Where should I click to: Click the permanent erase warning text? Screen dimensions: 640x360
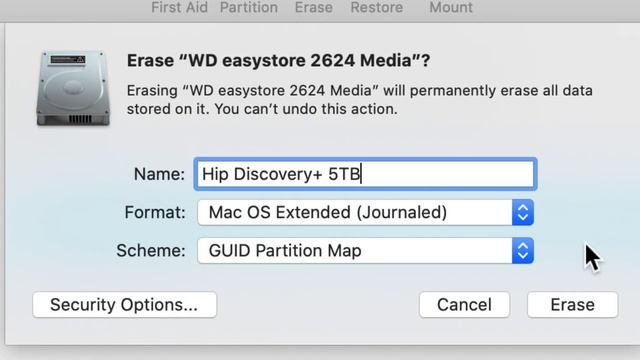(x=360, y=100)
